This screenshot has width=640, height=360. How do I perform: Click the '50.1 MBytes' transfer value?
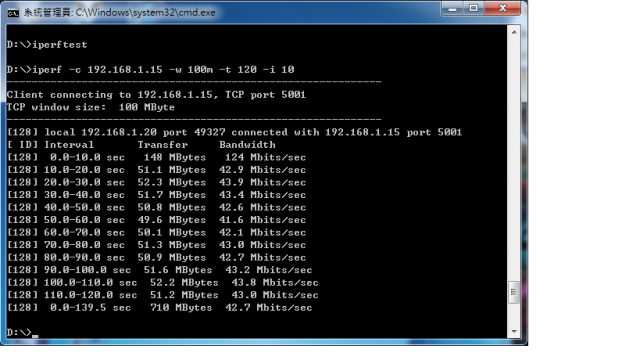pyautogui.click(x=171, y=233)
